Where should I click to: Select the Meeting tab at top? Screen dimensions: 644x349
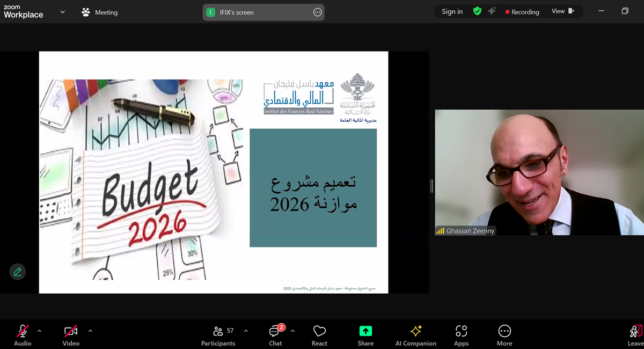(x=100, y=12)
